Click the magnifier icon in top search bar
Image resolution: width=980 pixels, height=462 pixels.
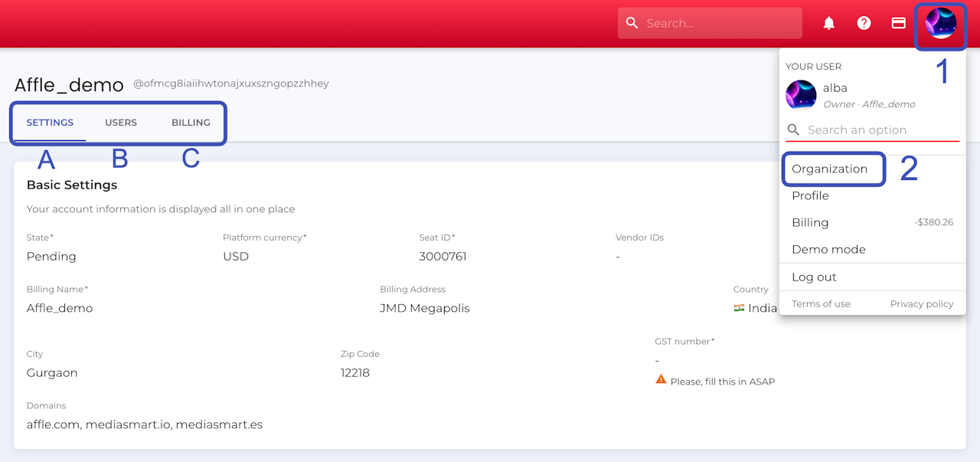632,23
